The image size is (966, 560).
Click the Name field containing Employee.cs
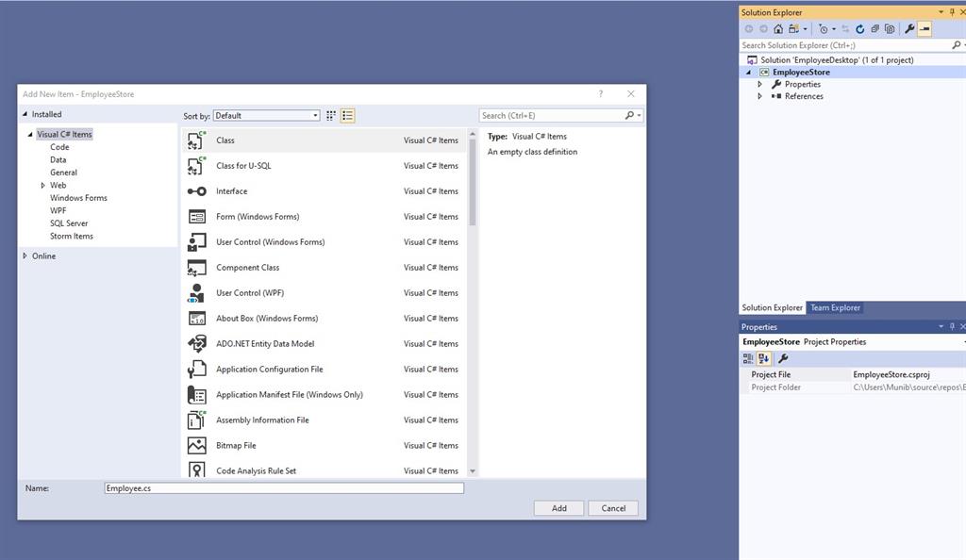click(283, 487)
